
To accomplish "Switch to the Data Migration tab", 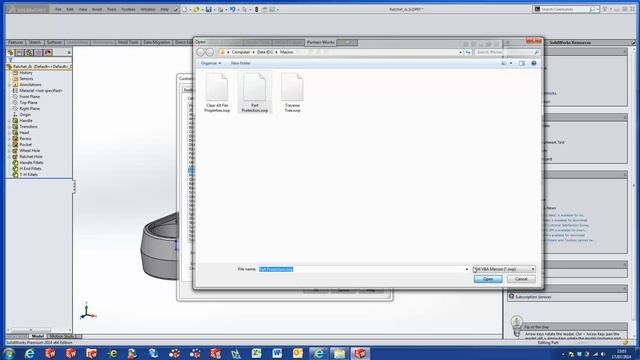I will (x=157, y=42).
